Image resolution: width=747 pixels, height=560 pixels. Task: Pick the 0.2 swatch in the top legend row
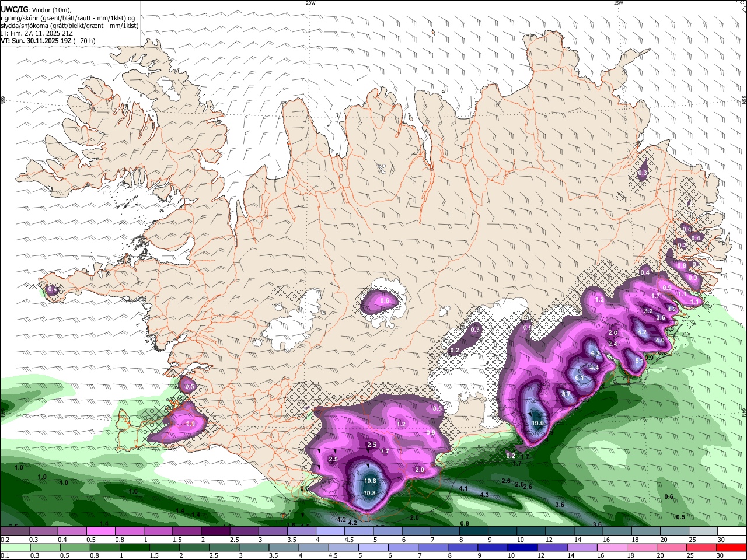pyautogui.click(x=15, y=531)
